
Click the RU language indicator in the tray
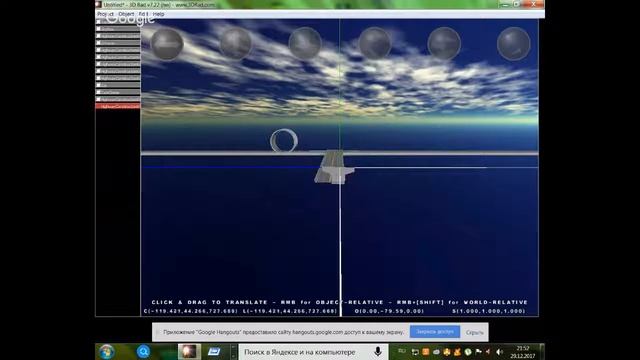tap(402, 351)
